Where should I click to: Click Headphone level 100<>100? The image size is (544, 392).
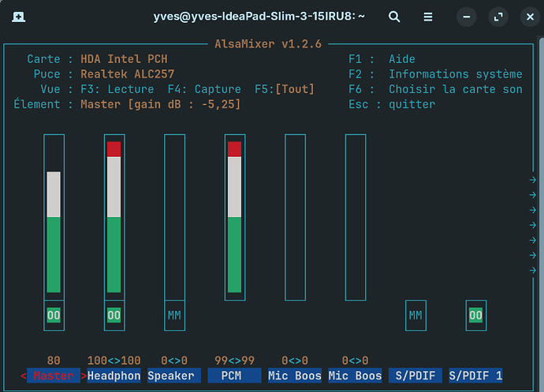(x=114, y=360)
